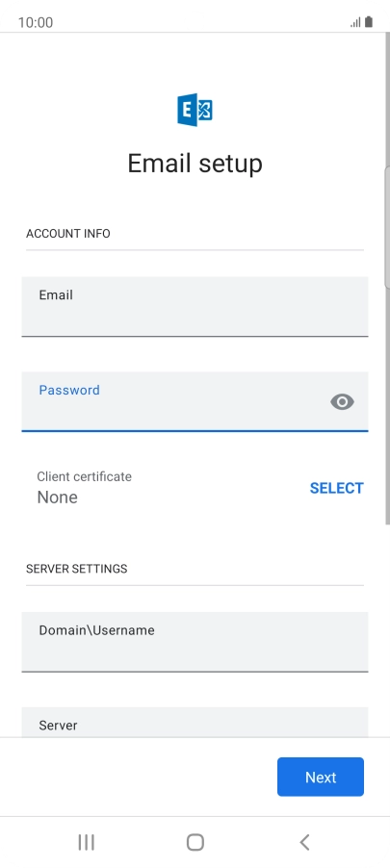Focus the Password input field
The width and height of the screenshot is (390, 868).
195,401
